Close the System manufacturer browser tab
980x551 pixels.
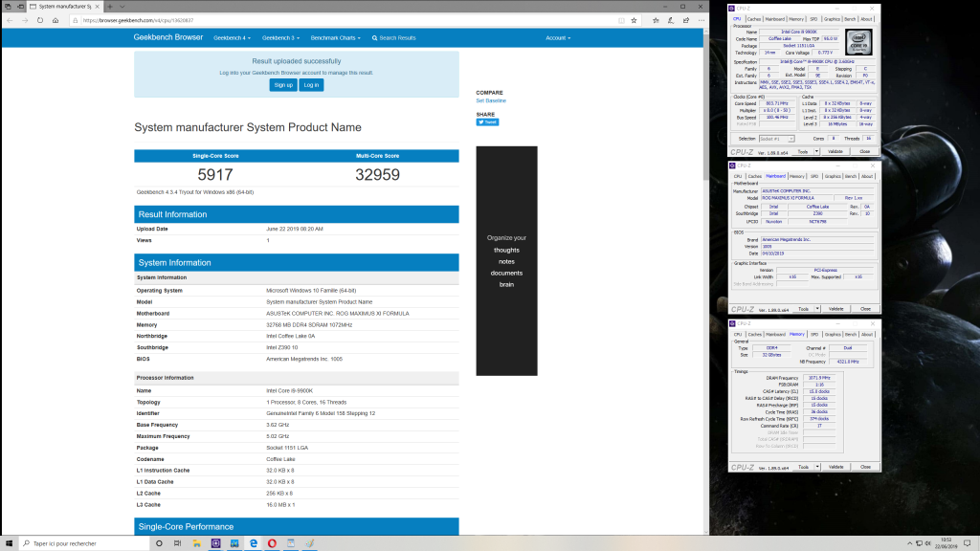pyautogui.click(x=97, y=7)
